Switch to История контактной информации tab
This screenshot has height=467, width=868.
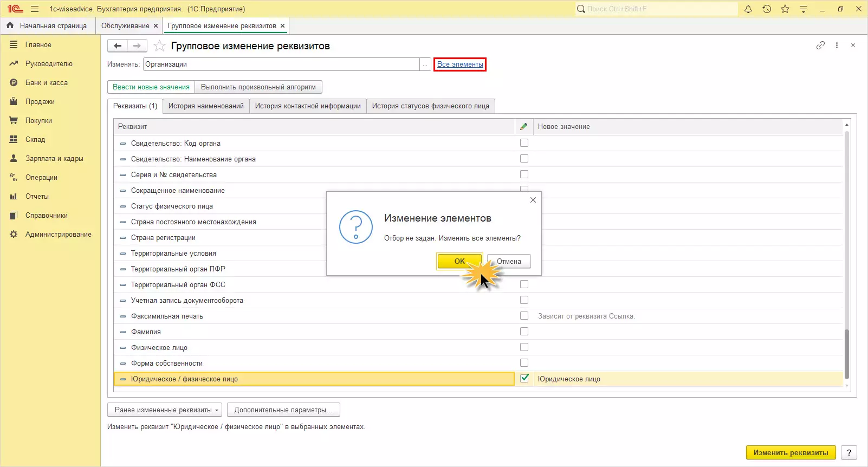click(308, 106)
